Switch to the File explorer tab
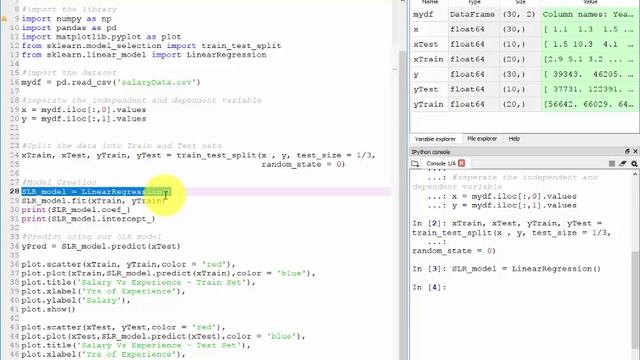Screen dimensions: 640x360 pyautogui.click(x=482, y=139)
